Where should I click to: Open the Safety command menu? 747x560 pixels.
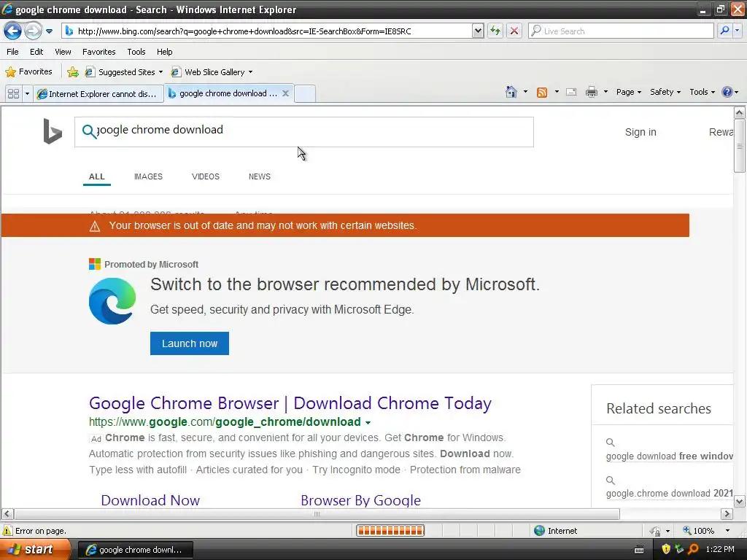pos(665,92)
